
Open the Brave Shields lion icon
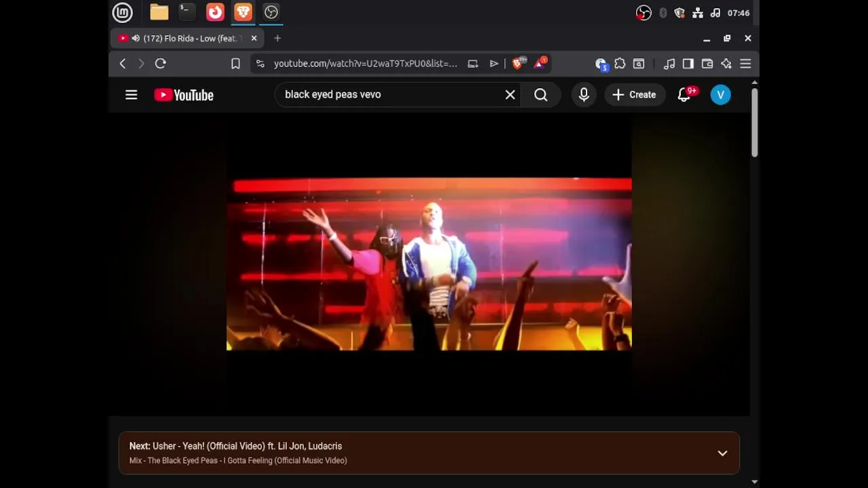(518, 64)
